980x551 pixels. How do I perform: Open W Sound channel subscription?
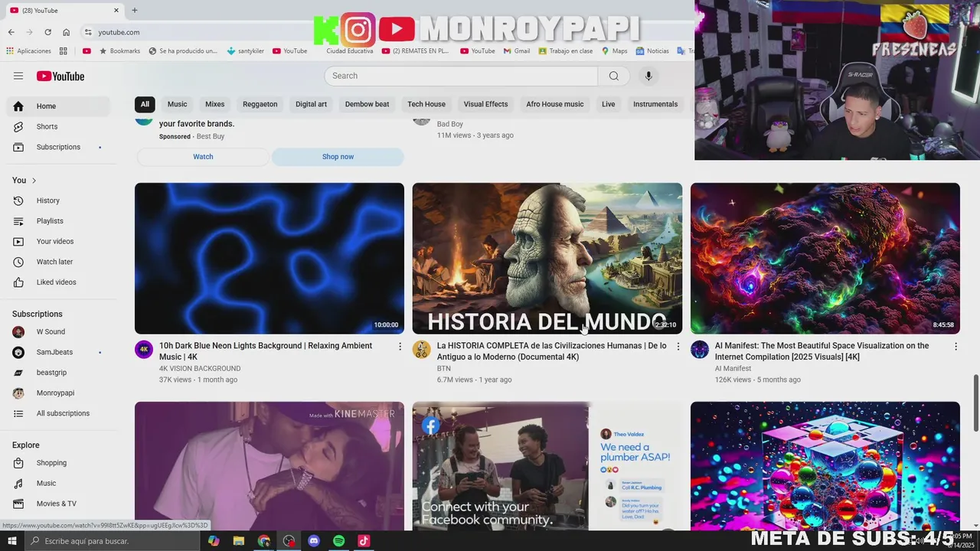click(x=58, y=331)
